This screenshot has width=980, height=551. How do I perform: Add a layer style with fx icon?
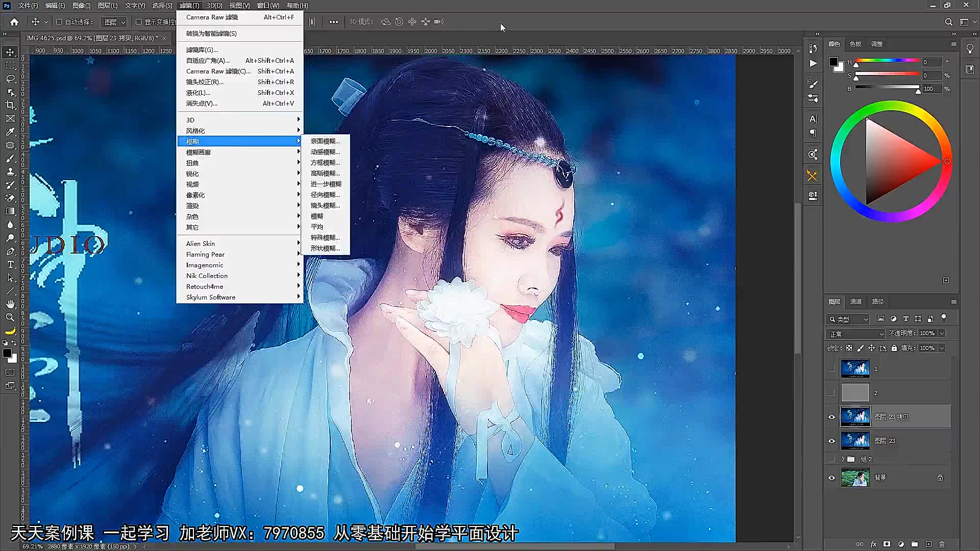873,544
